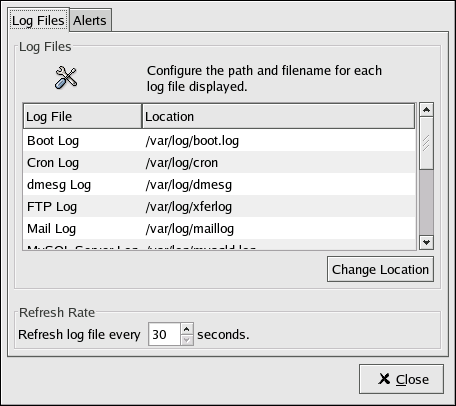
Task: Click the scrollbar down arrow in log list
Action: click(x=426, y=242)
